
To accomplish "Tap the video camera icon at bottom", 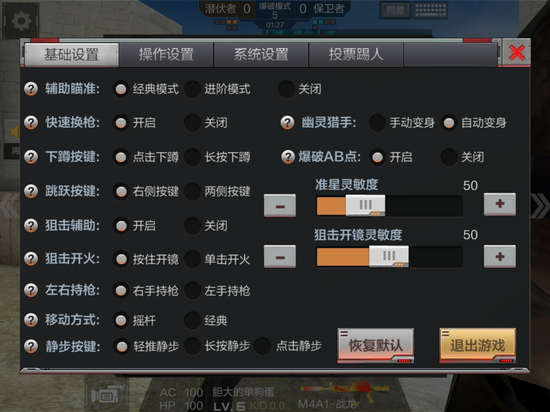I will point(107,395).
